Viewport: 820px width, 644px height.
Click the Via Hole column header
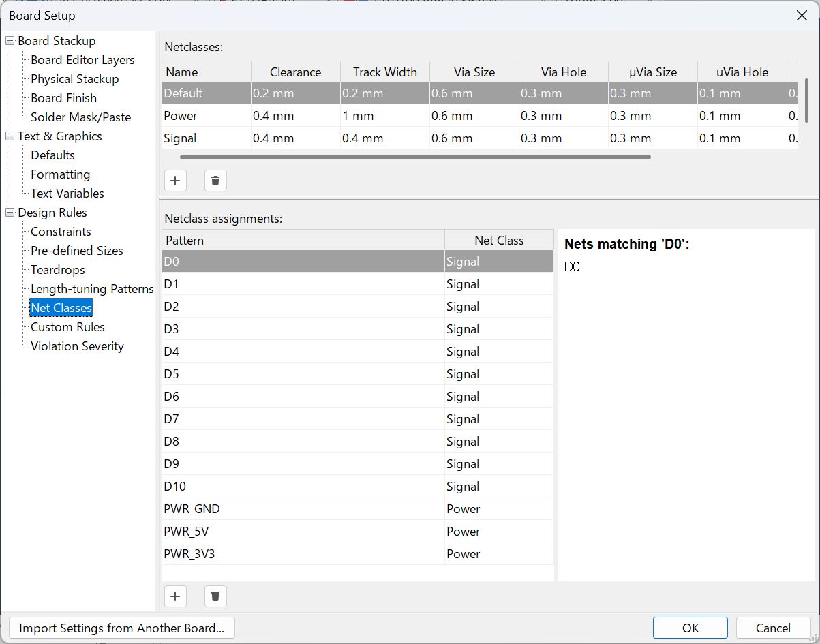(x=564, y=72)
